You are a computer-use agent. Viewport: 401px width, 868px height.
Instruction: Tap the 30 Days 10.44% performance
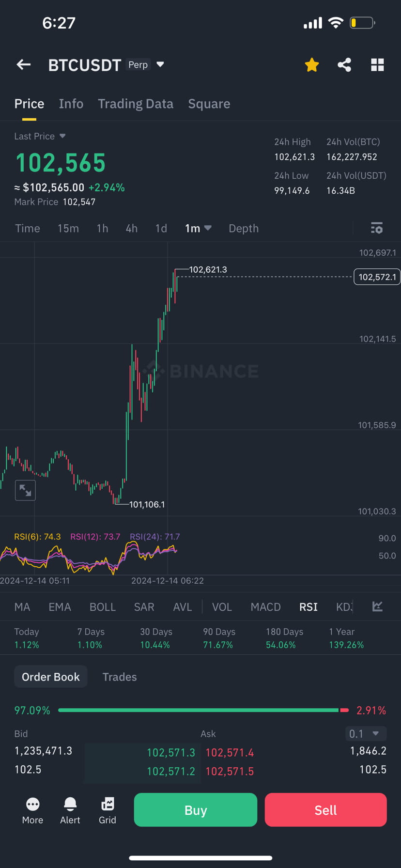[156, 638]
